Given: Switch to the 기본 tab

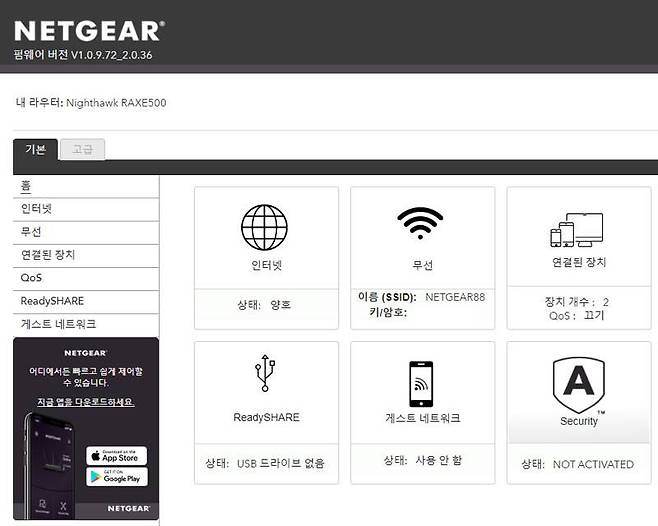Looking at the screenshot, I should point(35,149).
